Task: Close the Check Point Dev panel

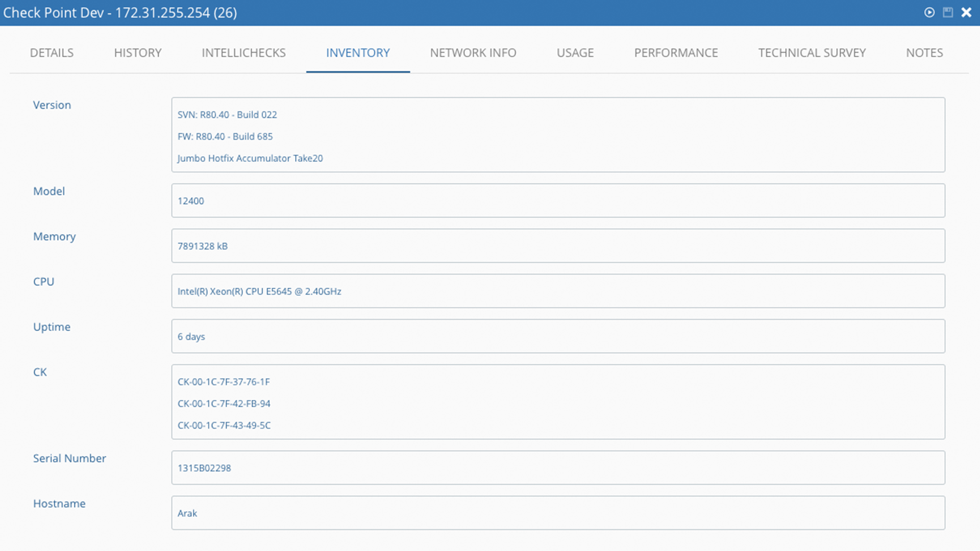Action: click(966, 12)
